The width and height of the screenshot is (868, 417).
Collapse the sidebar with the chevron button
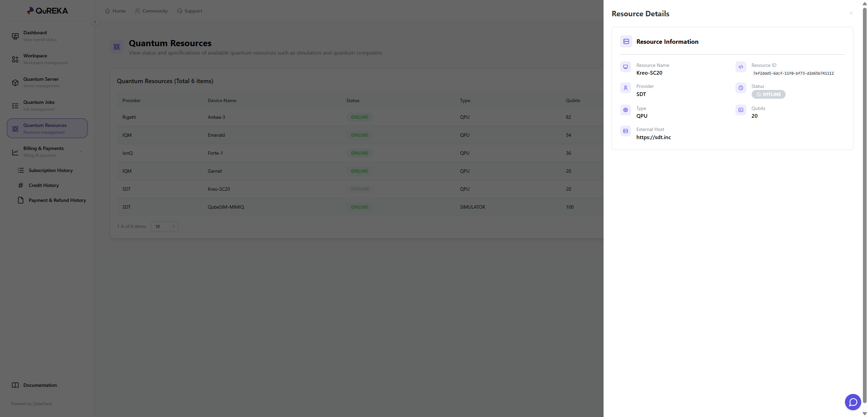pos(95,22)
